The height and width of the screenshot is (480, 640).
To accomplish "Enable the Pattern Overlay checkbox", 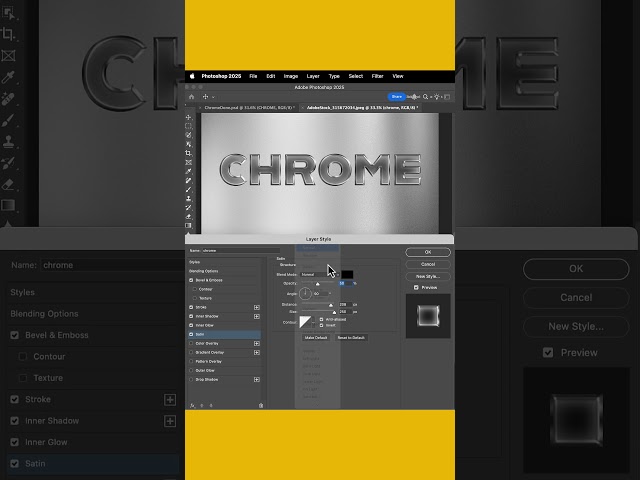I will point(191,361).
